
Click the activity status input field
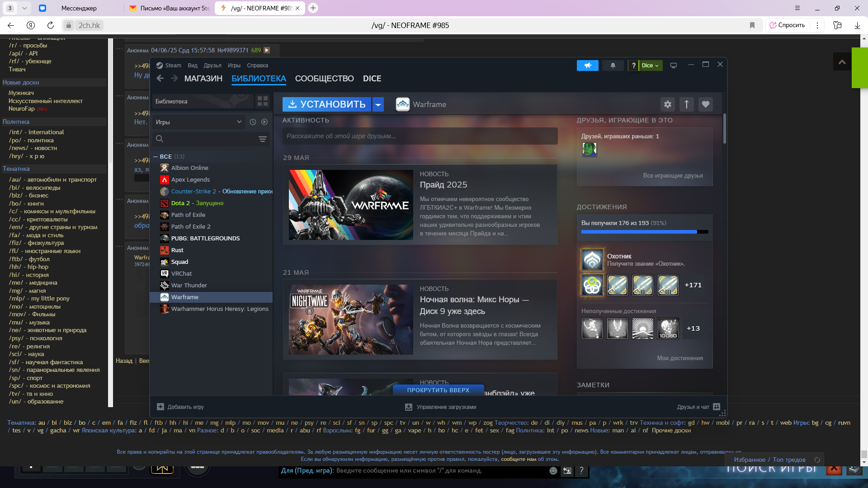pyautogui.click(x=420, y=136)
